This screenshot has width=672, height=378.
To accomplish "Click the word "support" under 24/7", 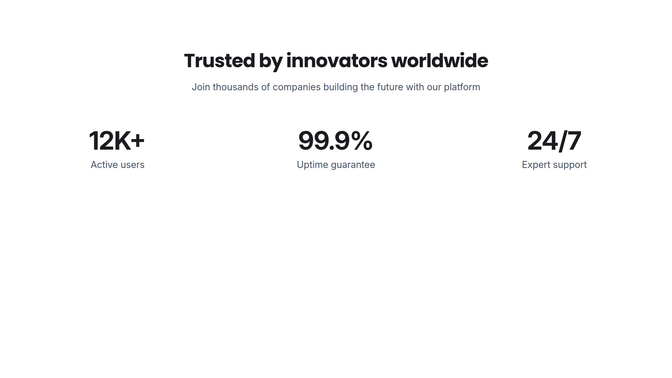I will coord(570,165).
